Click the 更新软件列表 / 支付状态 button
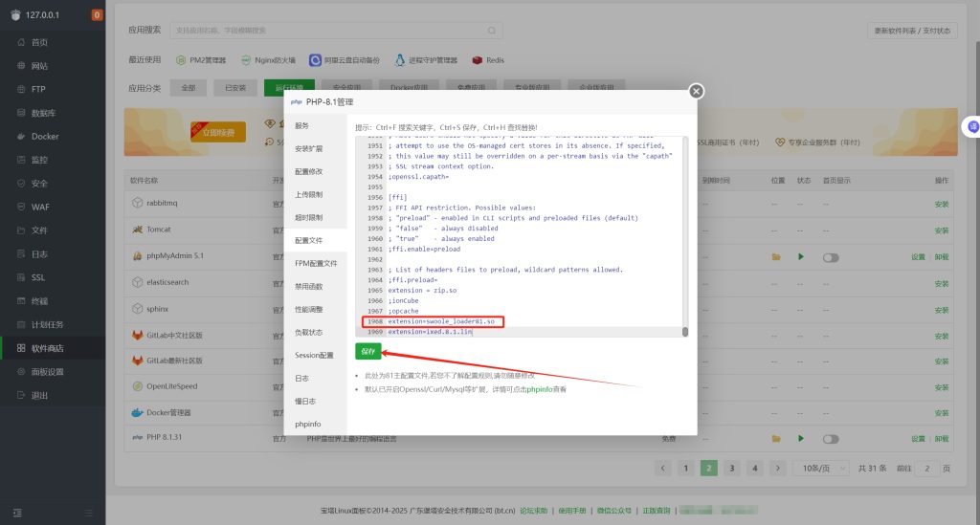This screenshot has width=980, height=525. (x=912, y=31)
